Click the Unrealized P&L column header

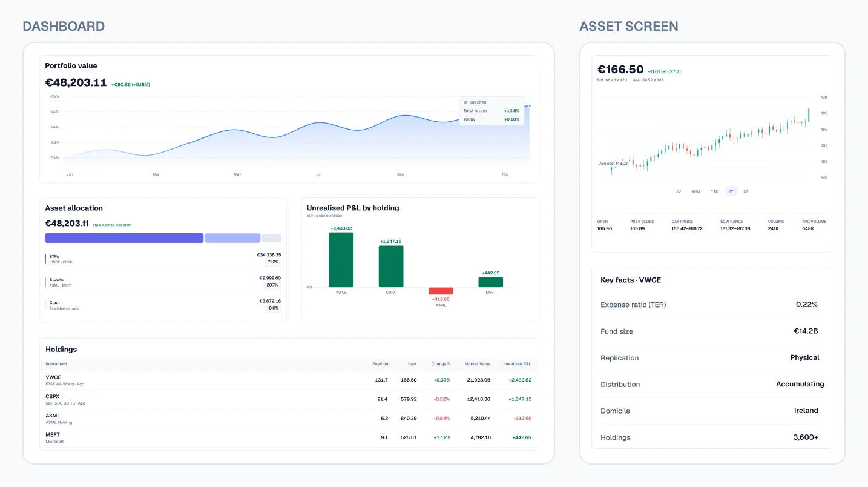click(516, 364)
